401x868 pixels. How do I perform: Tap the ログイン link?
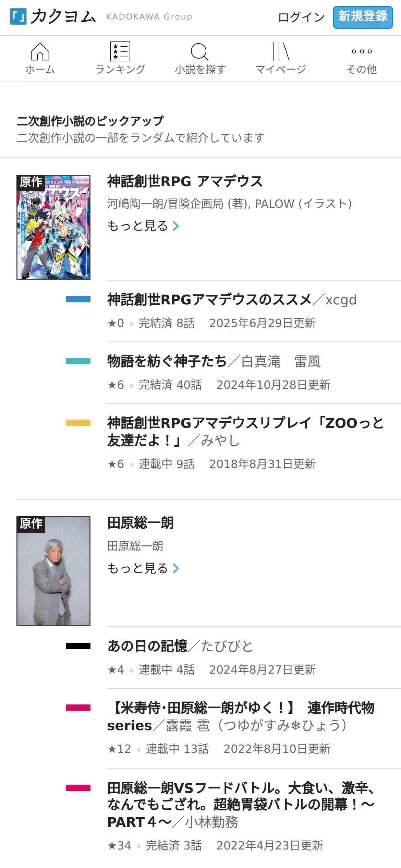[301, 17]
